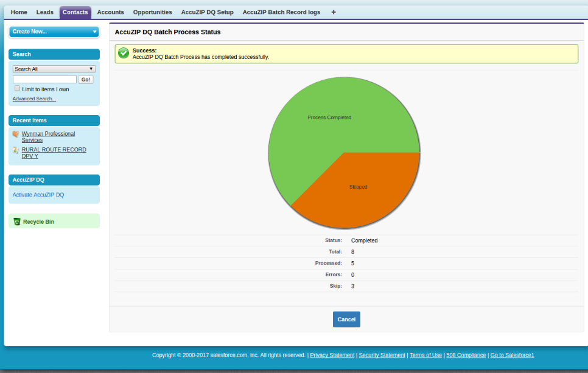Click the account icon beside Wynman Professional Services
This screenshot has height=373, width=588.
15,134
